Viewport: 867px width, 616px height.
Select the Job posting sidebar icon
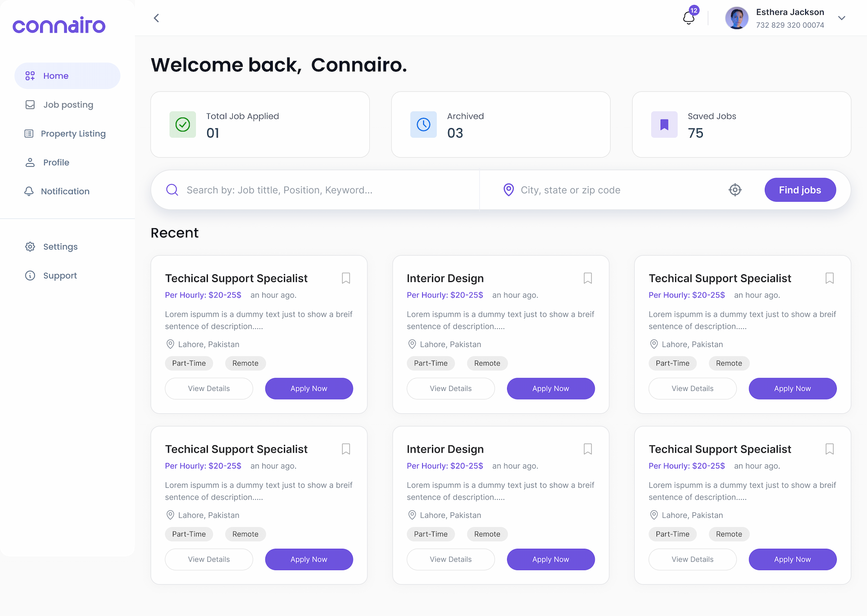(x=30, y=104)
